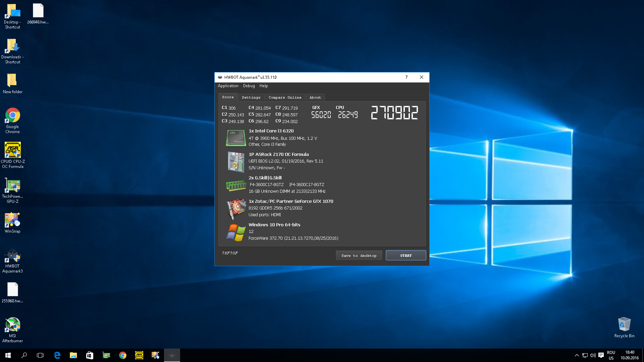
Task: Click the total score 270902
Action: click(394, 113)
